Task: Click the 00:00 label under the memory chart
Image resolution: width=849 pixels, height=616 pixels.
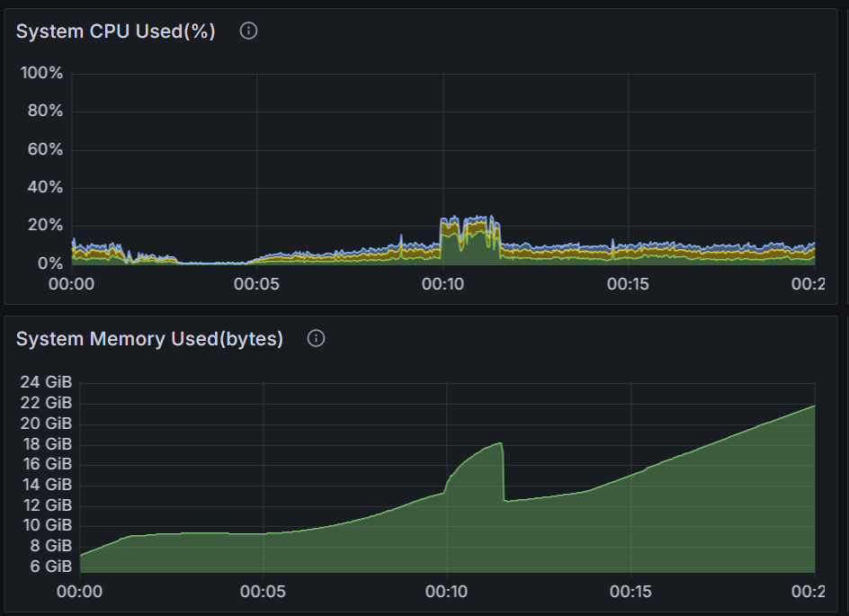Action: click(79, 592)
